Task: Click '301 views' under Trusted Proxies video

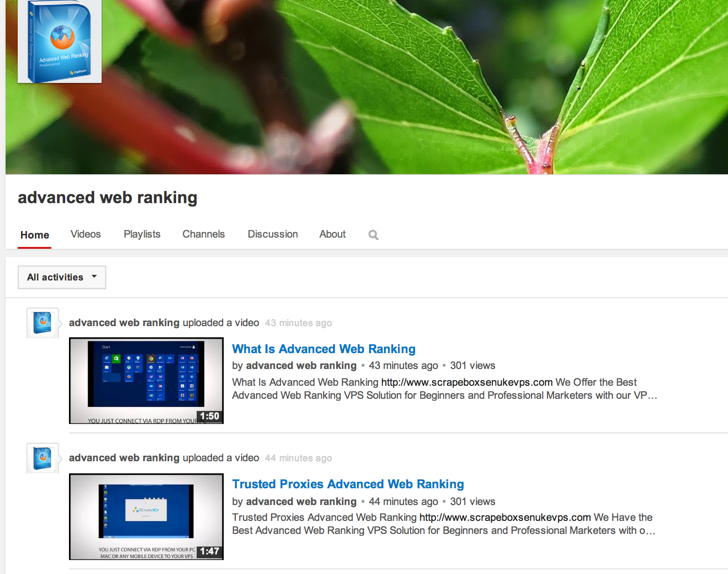Action: (x=473, y=502)
